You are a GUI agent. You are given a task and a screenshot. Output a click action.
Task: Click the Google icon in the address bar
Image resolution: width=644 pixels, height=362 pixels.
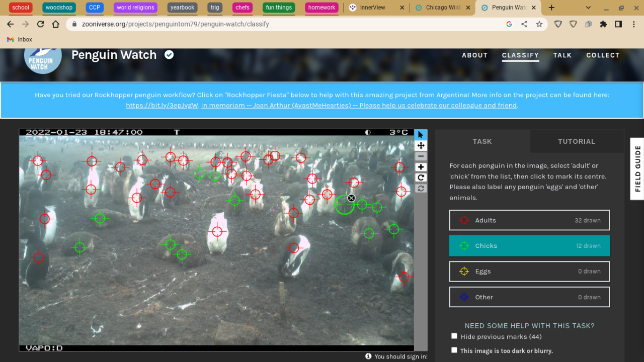(x=509, y=24)
